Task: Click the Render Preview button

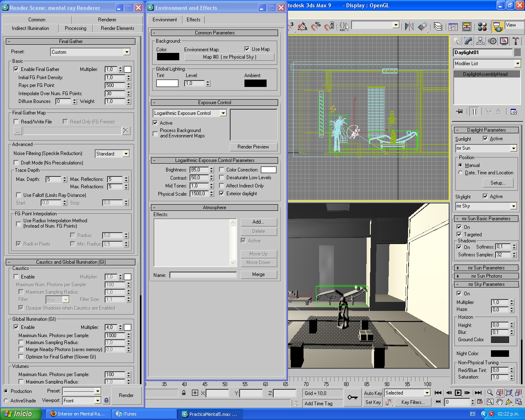Action: point(253,147)
